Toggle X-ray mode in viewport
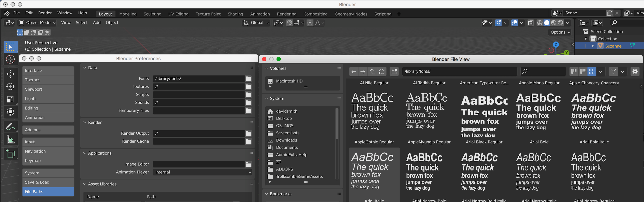Screen dimensions: 644x202 tap(531, 23)
